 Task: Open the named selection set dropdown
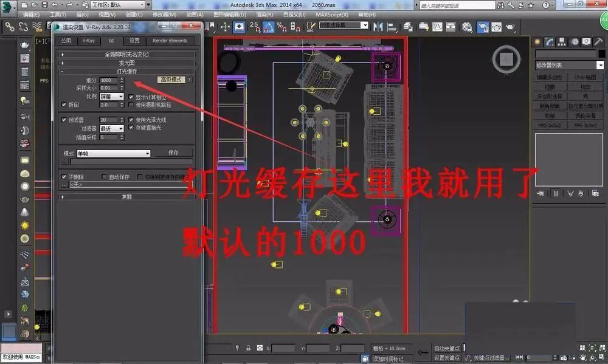(x=344, y=25)
